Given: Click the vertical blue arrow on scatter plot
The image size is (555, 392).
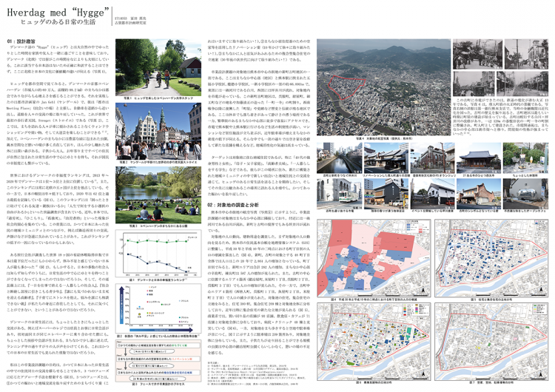Looking at the screenshot, I should (121, 305).
